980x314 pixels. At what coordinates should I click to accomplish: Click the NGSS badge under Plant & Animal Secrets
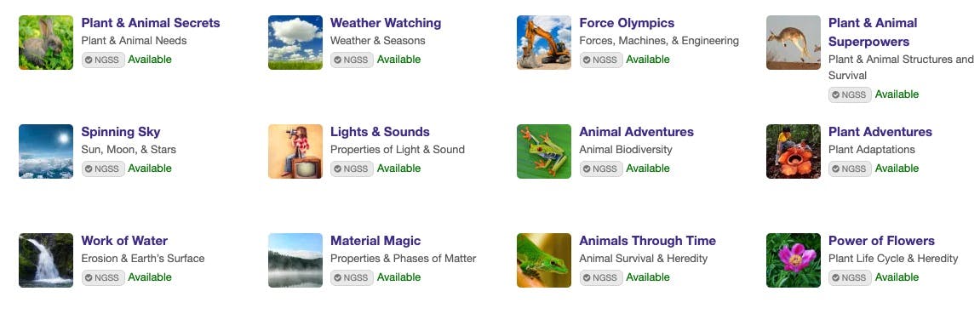point(103,60)
